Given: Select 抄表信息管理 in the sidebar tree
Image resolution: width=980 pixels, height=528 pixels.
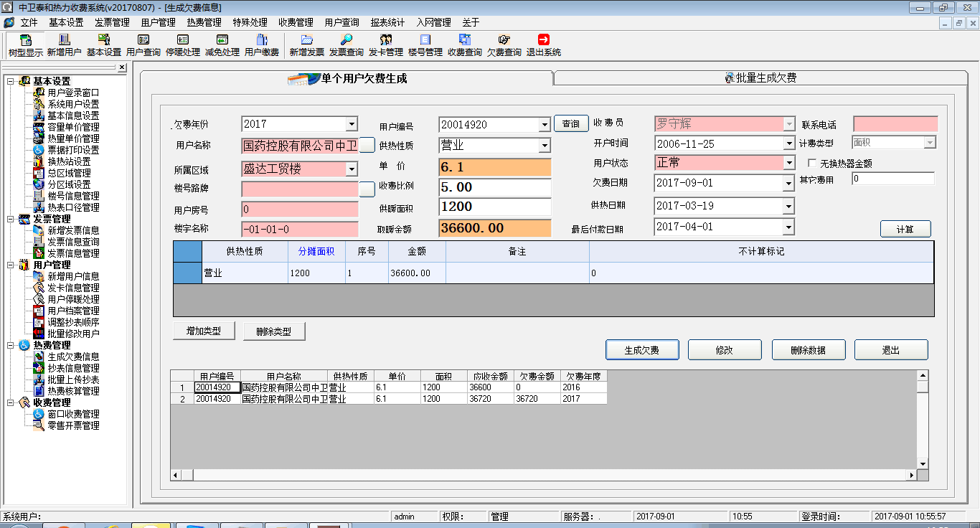Looking at the screenshot, I should tap(73, 368).
